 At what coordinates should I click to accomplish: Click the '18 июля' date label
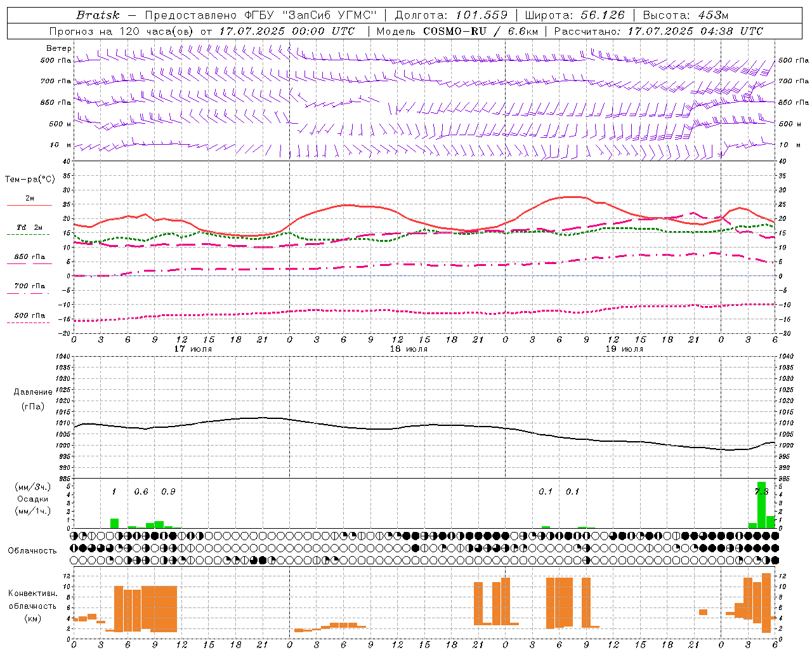[409, 349]
